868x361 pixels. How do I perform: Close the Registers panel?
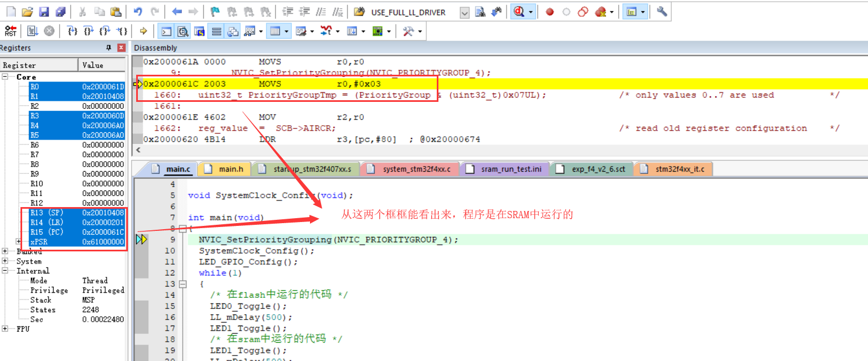121,48
